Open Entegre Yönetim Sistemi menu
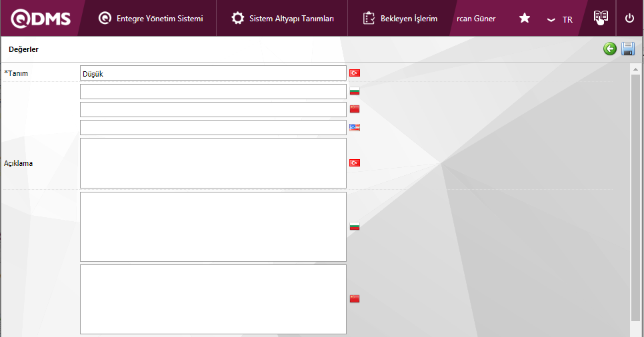644x337 pixels. point(151,19)
